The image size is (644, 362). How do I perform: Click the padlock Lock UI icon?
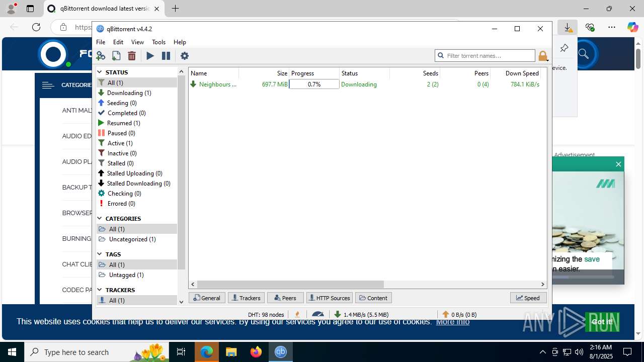542,56
